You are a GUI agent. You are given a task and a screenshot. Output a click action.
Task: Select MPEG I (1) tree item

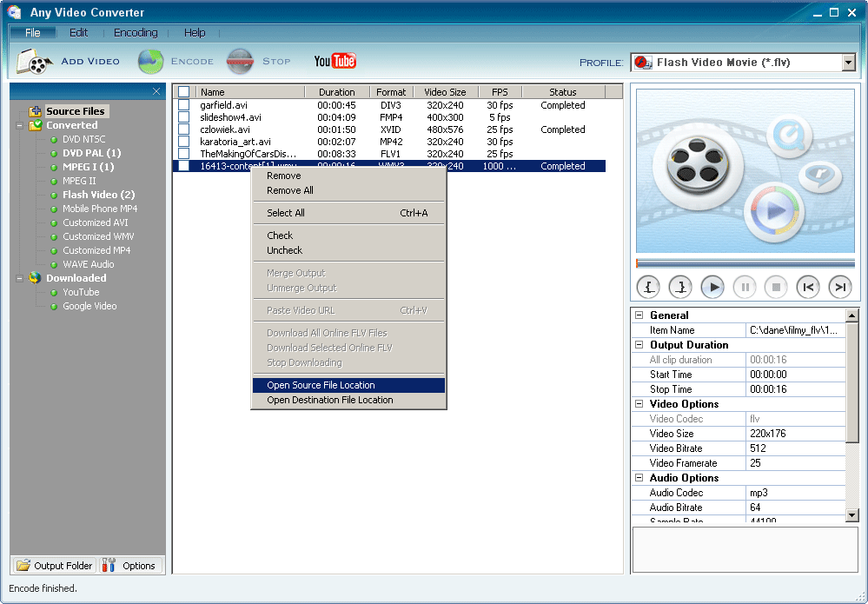tap(88, 167)
